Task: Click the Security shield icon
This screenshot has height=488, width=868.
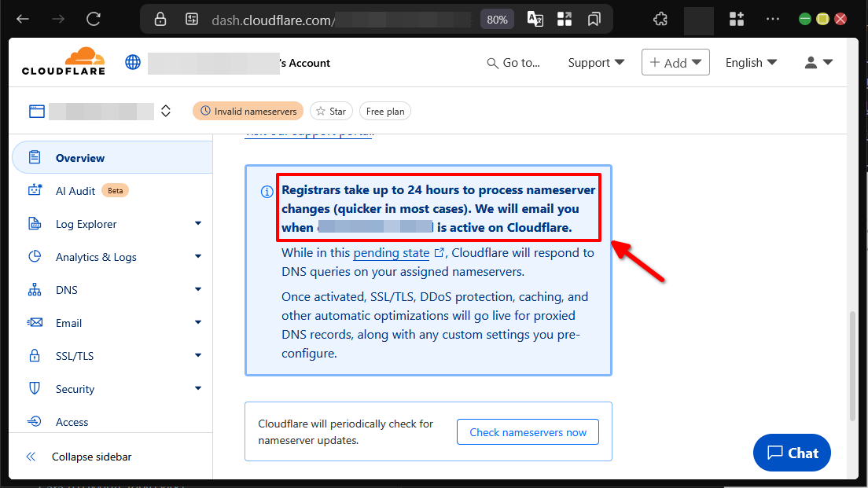Action: (x=35, y=388)
